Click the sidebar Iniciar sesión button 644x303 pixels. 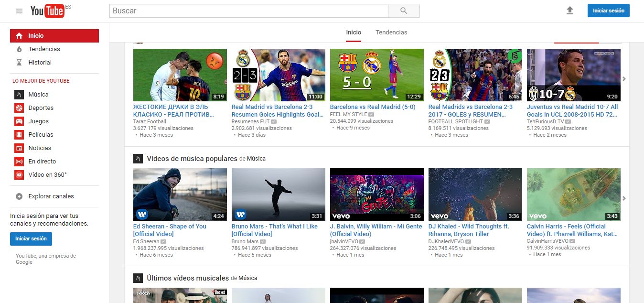coord(31,239)
